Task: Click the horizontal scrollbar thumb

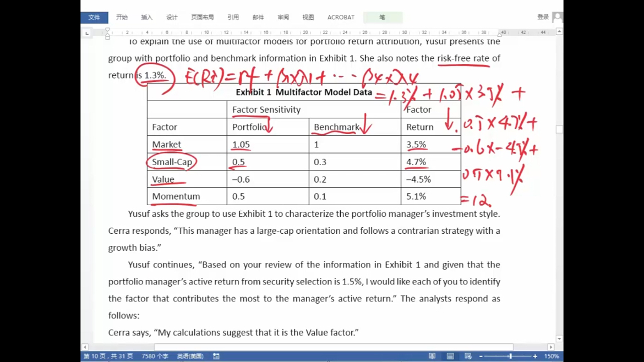Action: click(334, 347)
